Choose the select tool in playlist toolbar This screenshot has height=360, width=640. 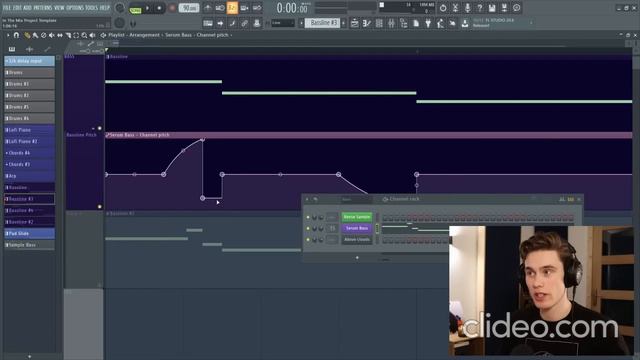[76, 36]
